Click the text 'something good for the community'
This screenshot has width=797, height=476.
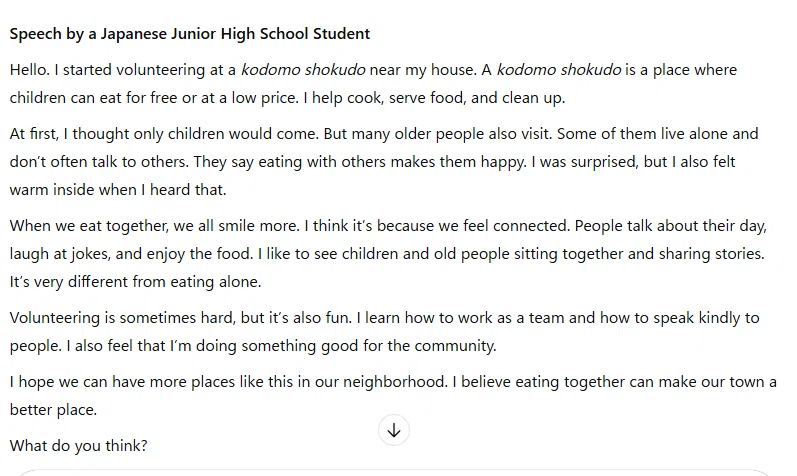tap(369, 346)
